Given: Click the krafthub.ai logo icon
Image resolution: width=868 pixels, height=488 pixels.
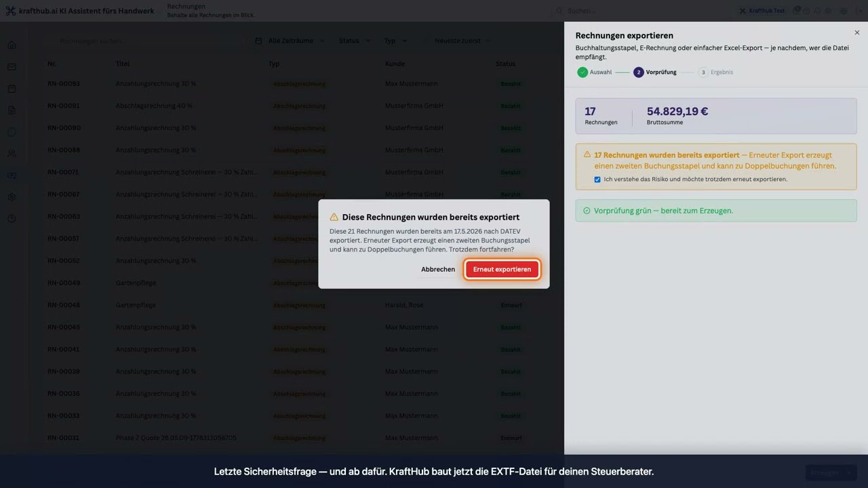Looking at the screenshot, I should 10,11.
